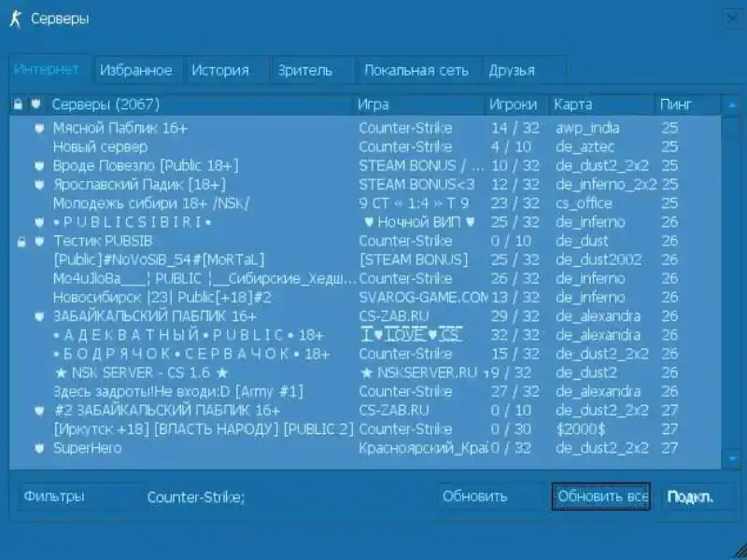
Task: Click the scrollbar up arrow of the server list
Action: coord(732,105)
